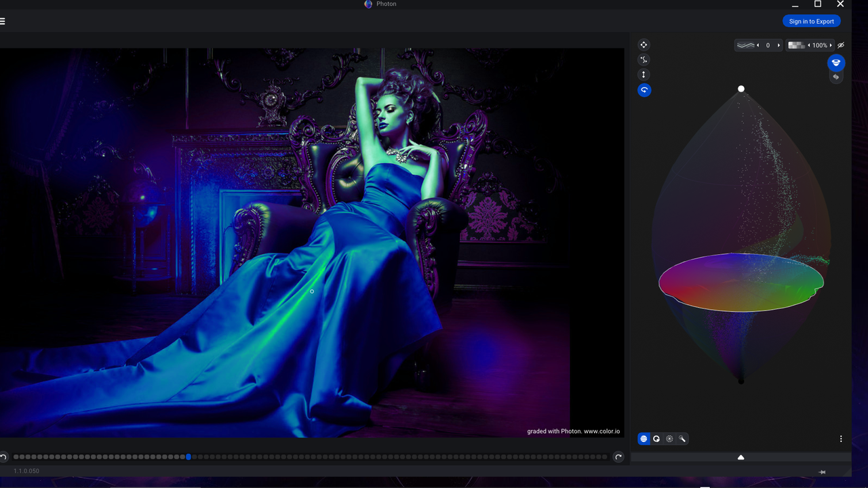Click the gray split-diamond icon below the cone

(x=836, y=77)
